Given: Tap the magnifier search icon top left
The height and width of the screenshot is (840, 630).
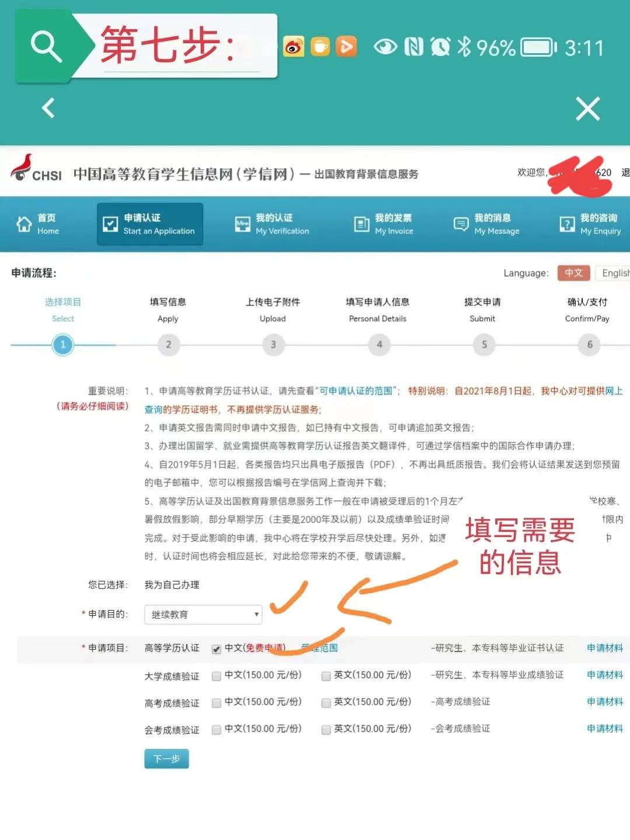Looking at the screenshot, I should tap(47, 46).
